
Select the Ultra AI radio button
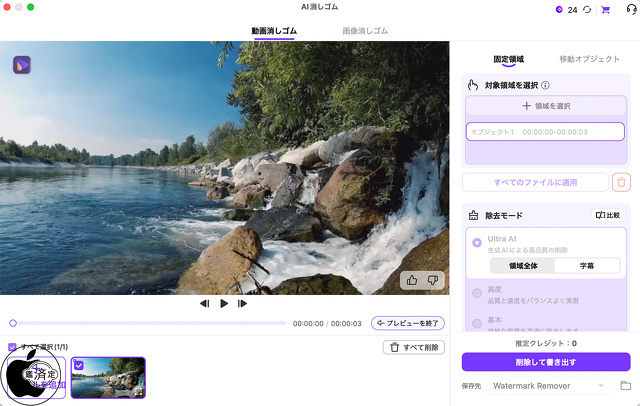point(477,242)
